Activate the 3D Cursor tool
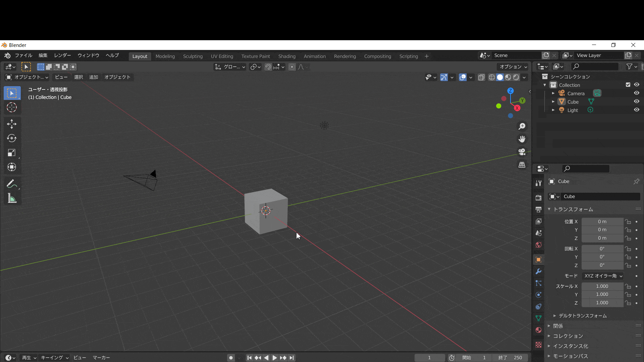This screenshot has height=362, width=644. click(12, 107)
